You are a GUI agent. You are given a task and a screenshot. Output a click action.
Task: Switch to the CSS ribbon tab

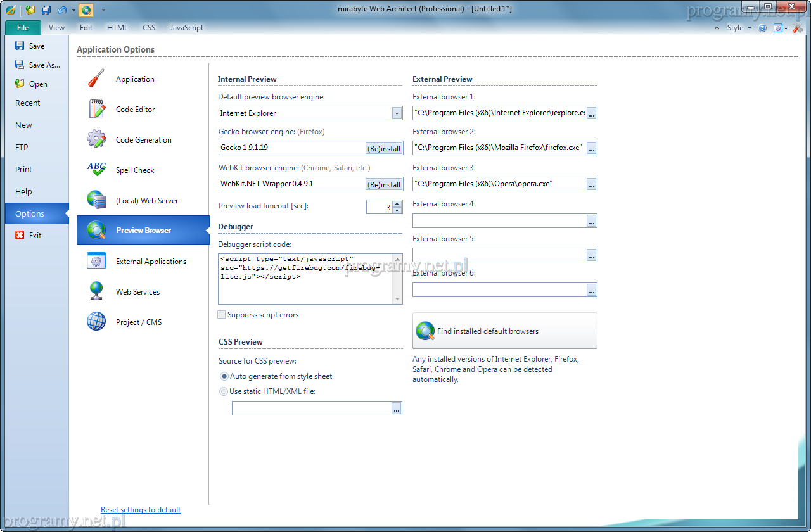[149, 28]
